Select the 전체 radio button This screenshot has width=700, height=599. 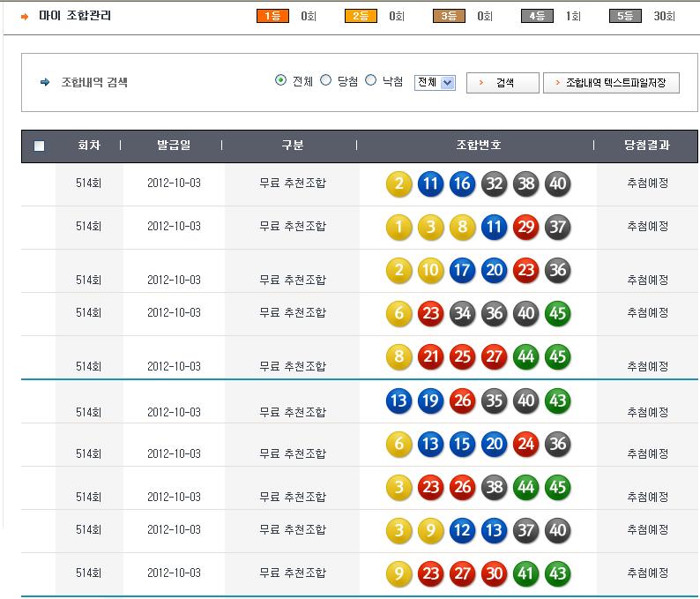pos(281,80)
